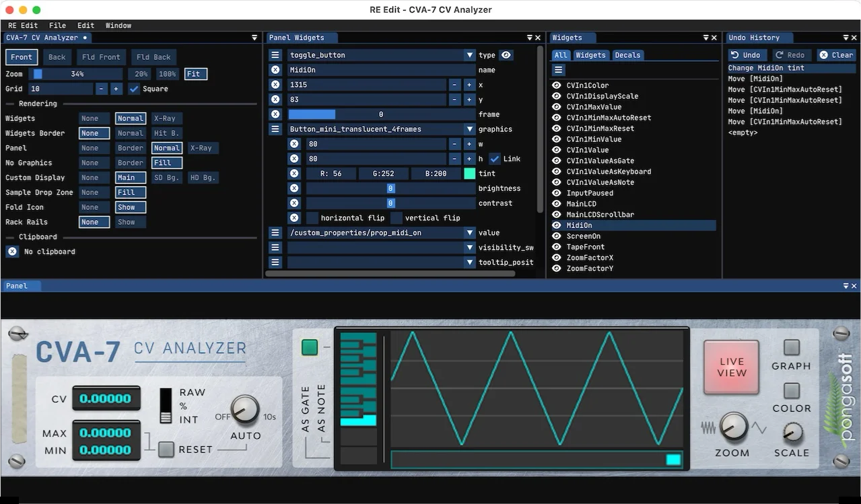The height and width of the screenshot is (504, 861).
Task: Open the graphics dropdown Button_mini_translucent_4frames
Action: 382,129
